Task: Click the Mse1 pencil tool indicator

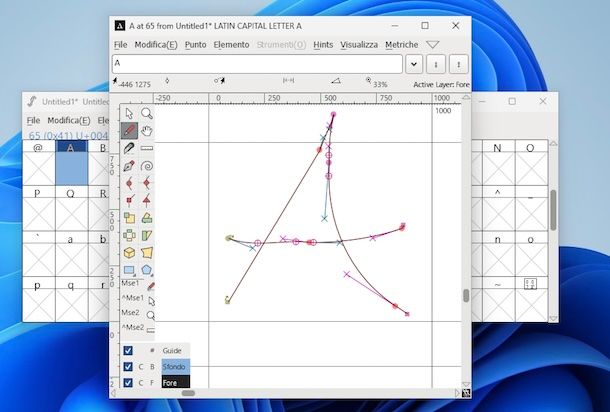Action: (151, 286)
